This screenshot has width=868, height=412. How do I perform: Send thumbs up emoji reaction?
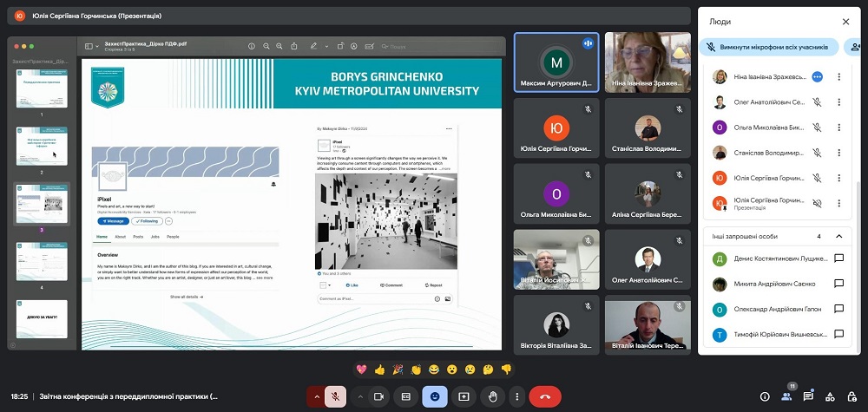[379, 369]
